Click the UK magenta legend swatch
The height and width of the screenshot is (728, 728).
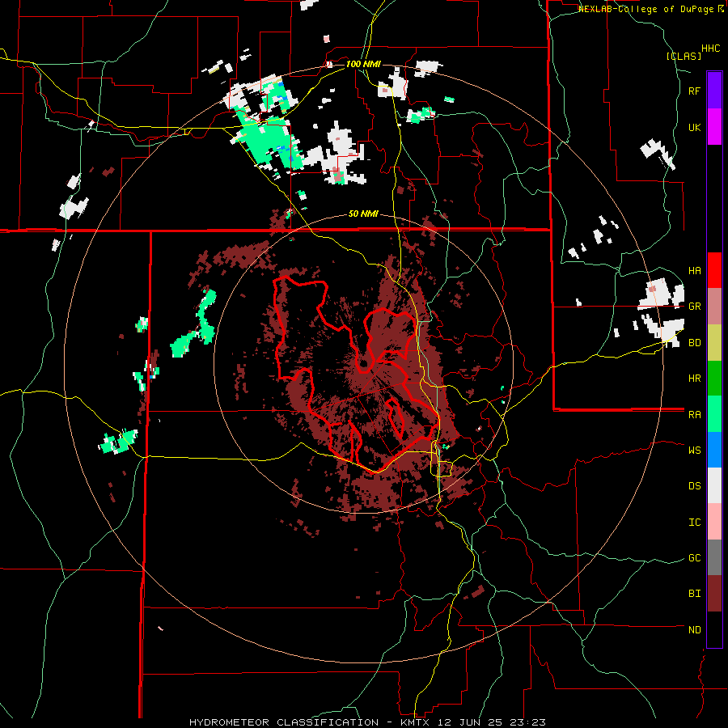714,126
